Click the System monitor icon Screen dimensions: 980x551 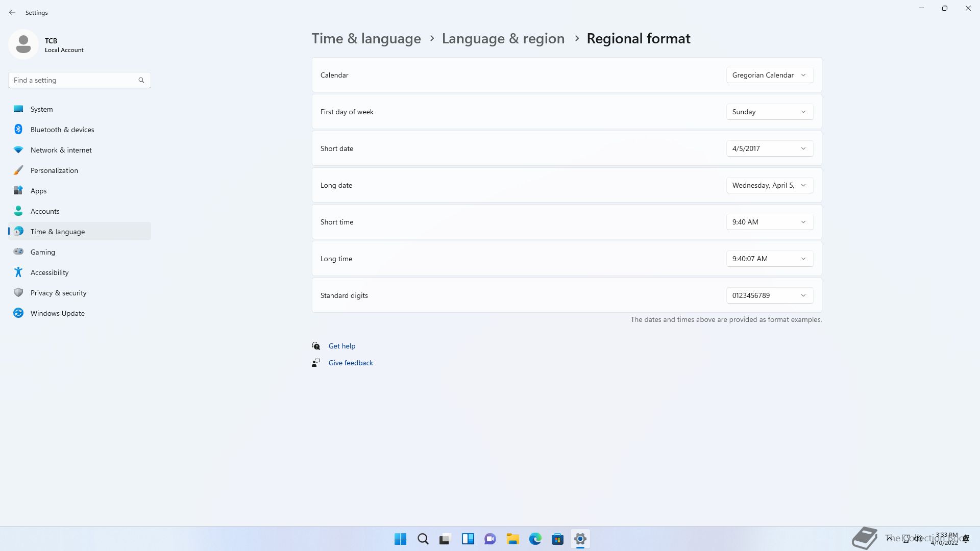18,109
